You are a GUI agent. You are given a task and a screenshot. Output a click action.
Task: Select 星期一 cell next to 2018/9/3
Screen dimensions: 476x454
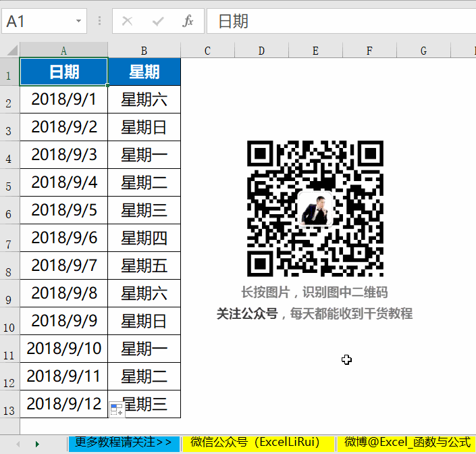[x=144, y=155]
